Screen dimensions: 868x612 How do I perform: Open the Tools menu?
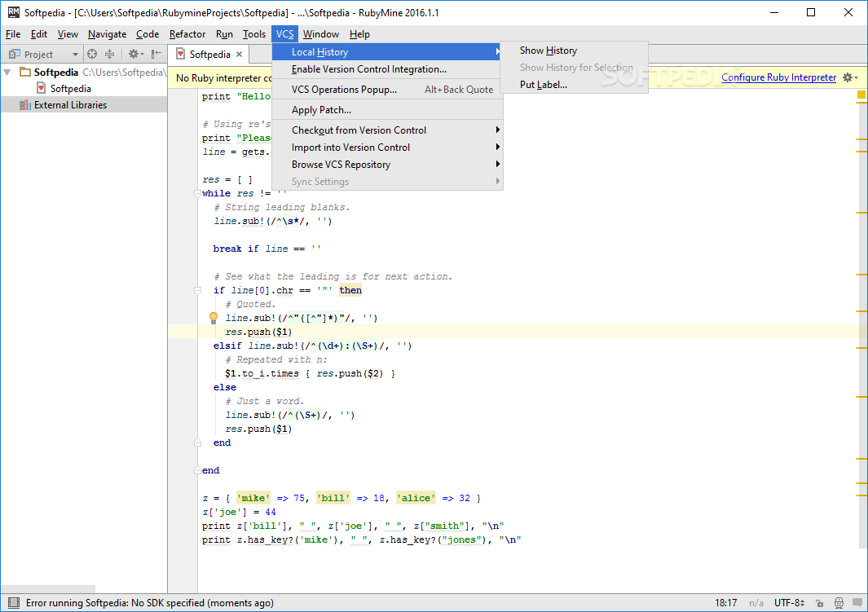pos(254,34)
